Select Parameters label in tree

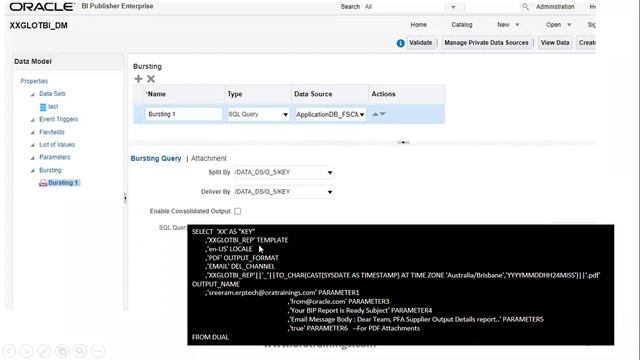[55, 158]
